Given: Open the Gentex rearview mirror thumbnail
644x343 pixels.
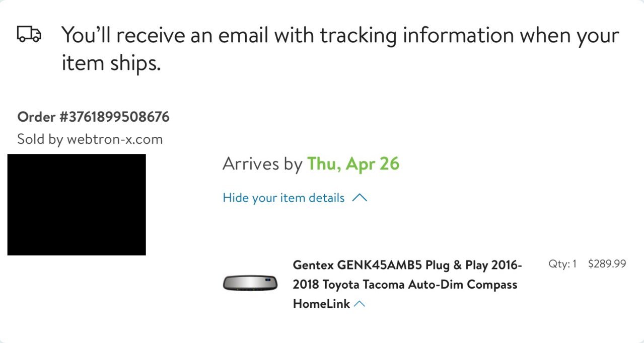Looking at the screenshot, I should pyautogui.click(x=250, y=283).
